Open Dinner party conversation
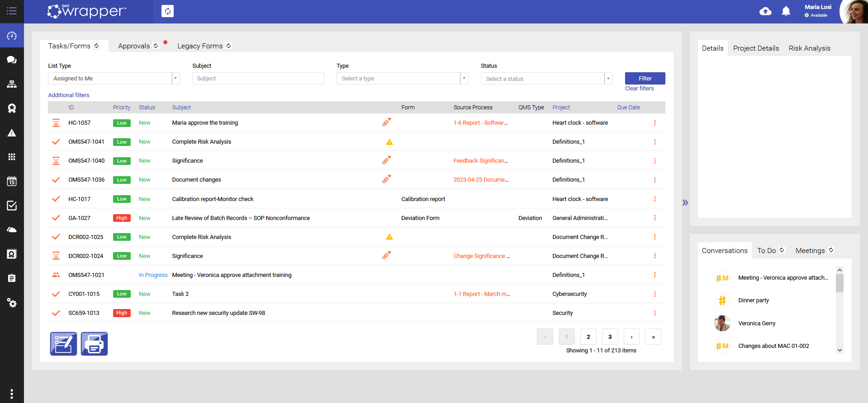 click(754, 300)
